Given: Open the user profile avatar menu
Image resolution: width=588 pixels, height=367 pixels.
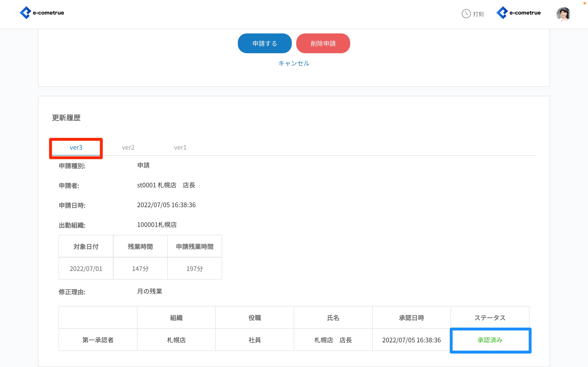Looking at the screenshot, I should coord(563,14).
